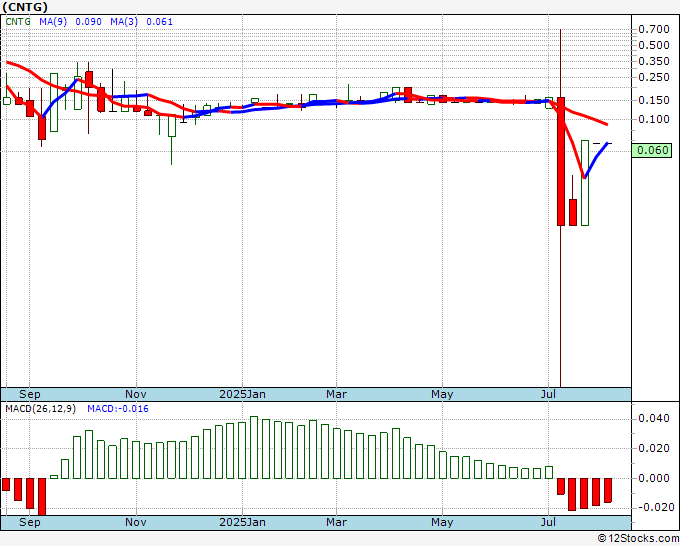Viewport: 680px width, 546px height.
Task: Click Mar on the price chart time axis
Action: [337, 394]
